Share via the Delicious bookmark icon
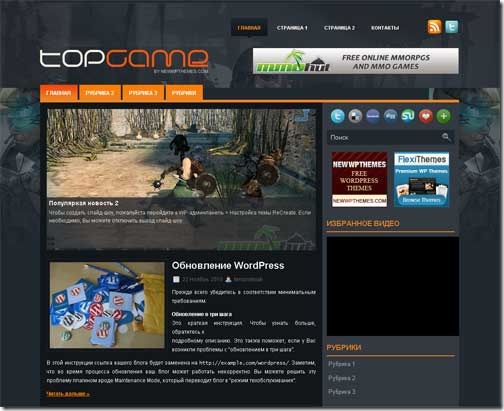This screenshot has width=504, height=411. click(355, 116)
